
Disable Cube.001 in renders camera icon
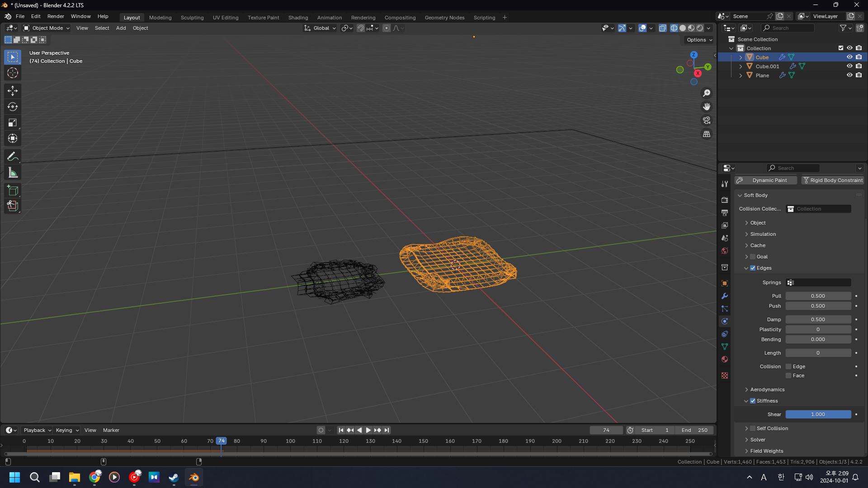pos(859,66)
